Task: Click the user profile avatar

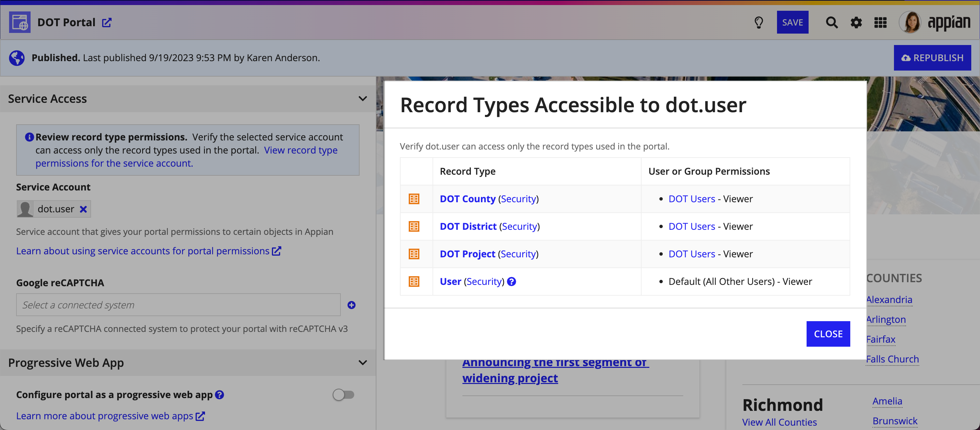Action: [910, 22]
